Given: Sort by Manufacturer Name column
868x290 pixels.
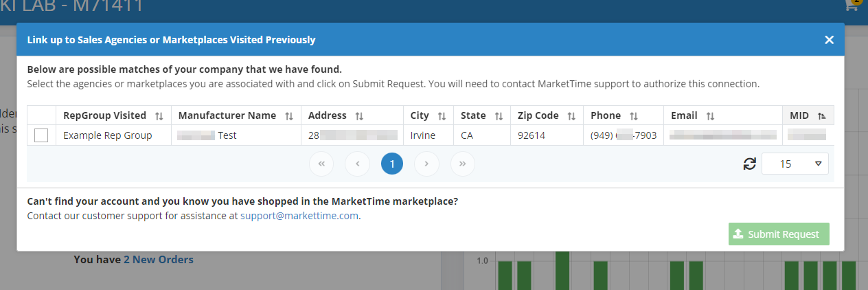Looking at the screenshot, I should coord(289,116).
